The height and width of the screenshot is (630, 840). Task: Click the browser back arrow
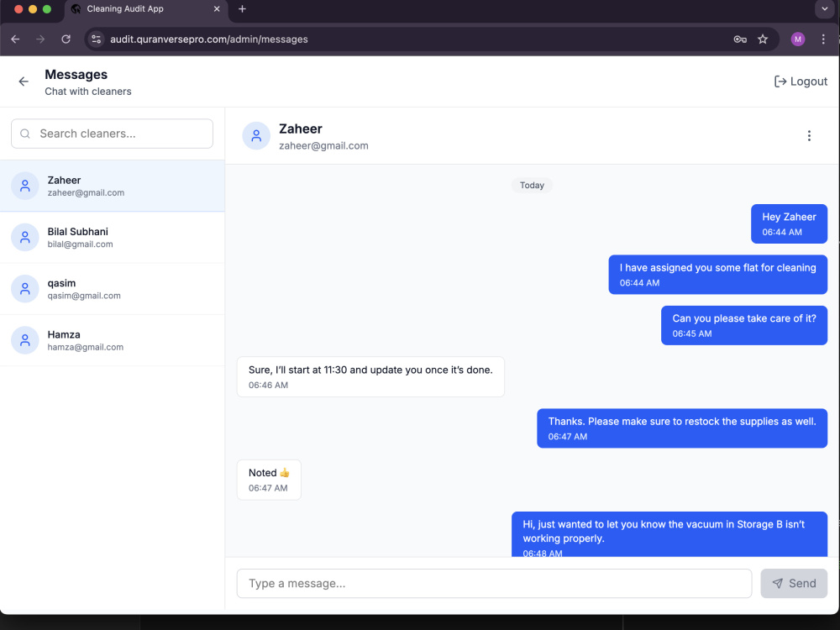15,39
